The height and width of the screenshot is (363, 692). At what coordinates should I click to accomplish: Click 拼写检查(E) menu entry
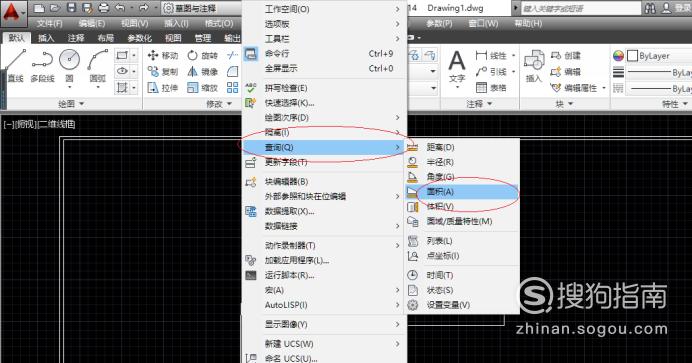pyautogui.click(x=324, y=88)
